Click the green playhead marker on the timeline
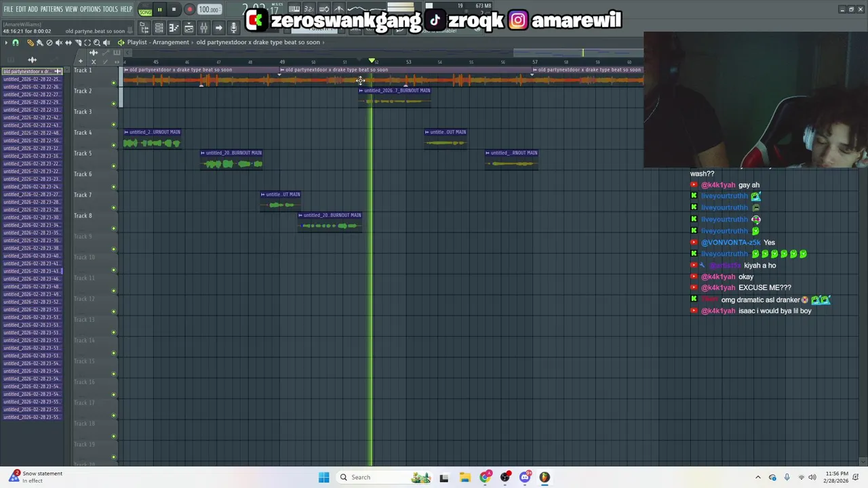 click(372, 62)
